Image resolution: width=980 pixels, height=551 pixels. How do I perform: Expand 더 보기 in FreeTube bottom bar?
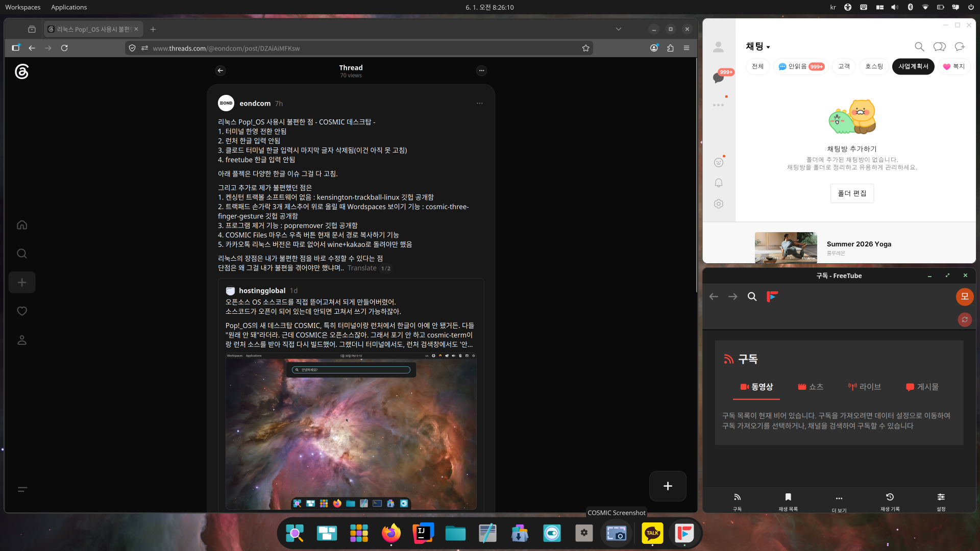(839, 503)
